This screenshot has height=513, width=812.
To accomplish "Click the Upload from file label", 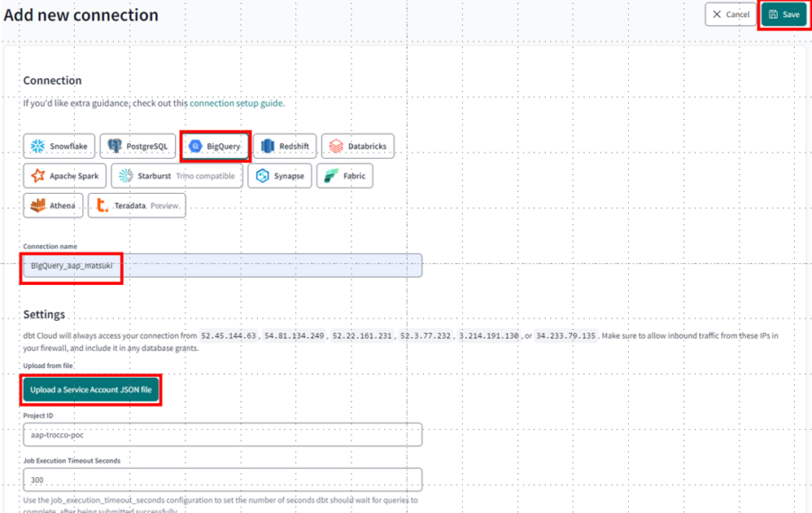I will 48,365.
